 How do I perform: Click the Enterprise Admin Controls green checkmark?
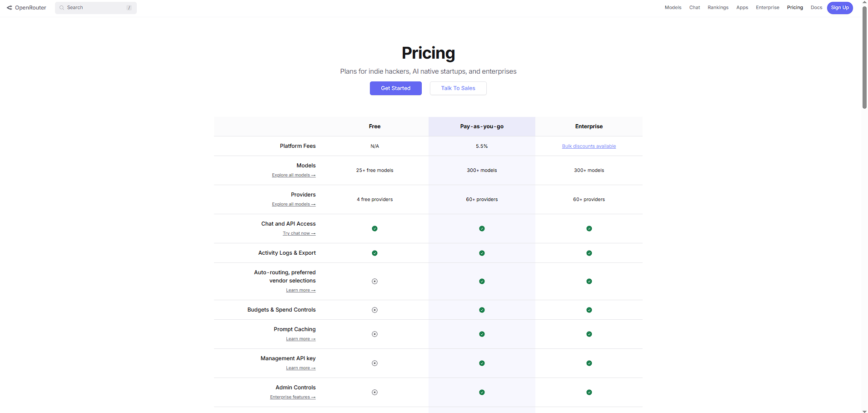click(x=589, y=392)
